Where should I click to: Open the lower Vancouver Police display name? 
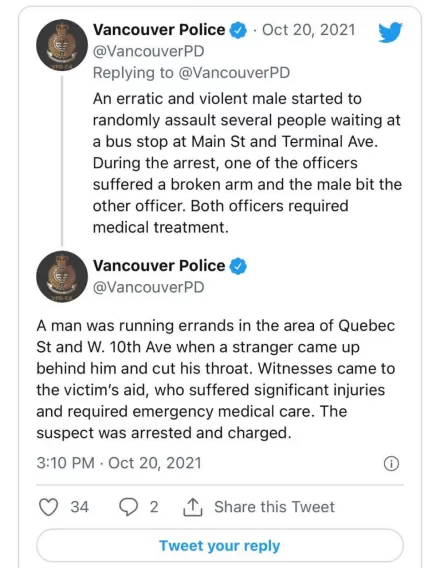pyautogui.click(x=159, y=266)
